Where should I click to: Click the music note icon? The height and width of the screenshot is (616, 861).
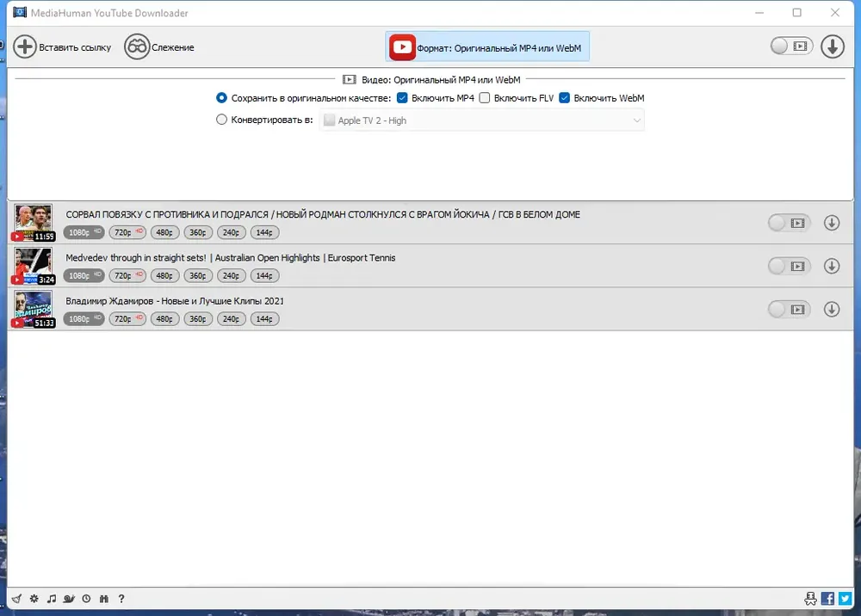coord(52,599)
